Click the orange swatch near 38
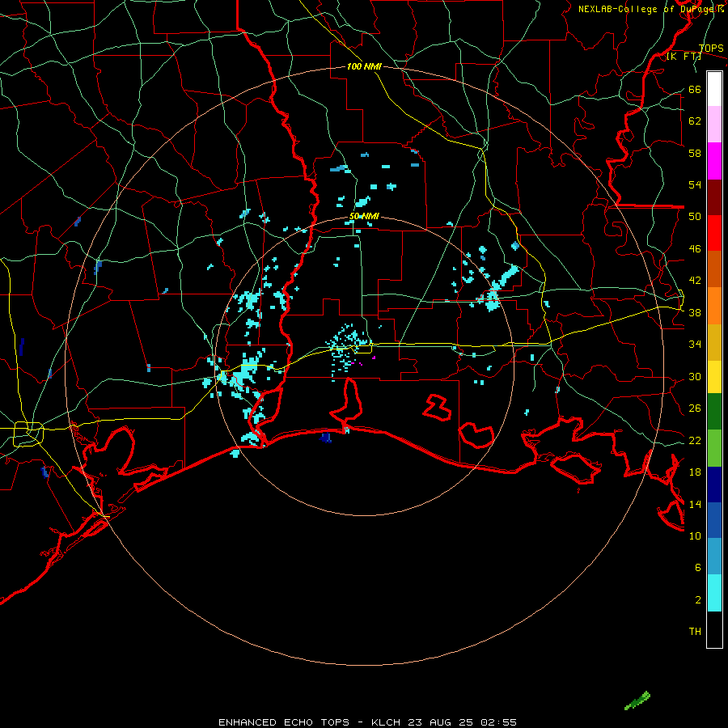 (714, 306)
